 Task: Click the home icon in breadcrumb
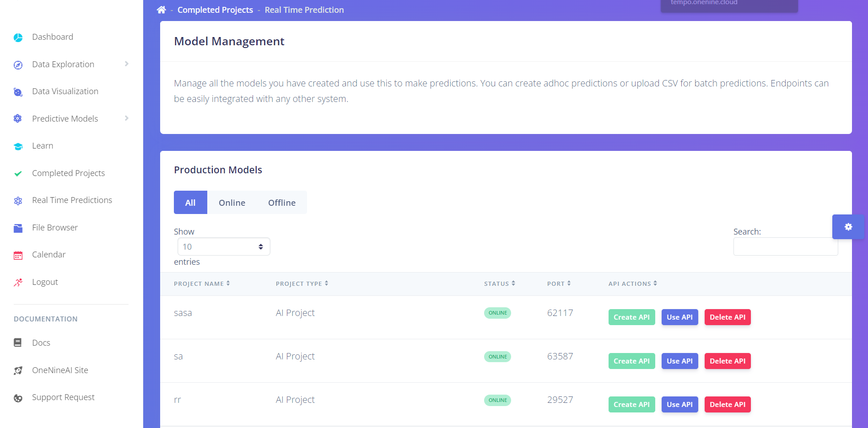tap(161, 10)
